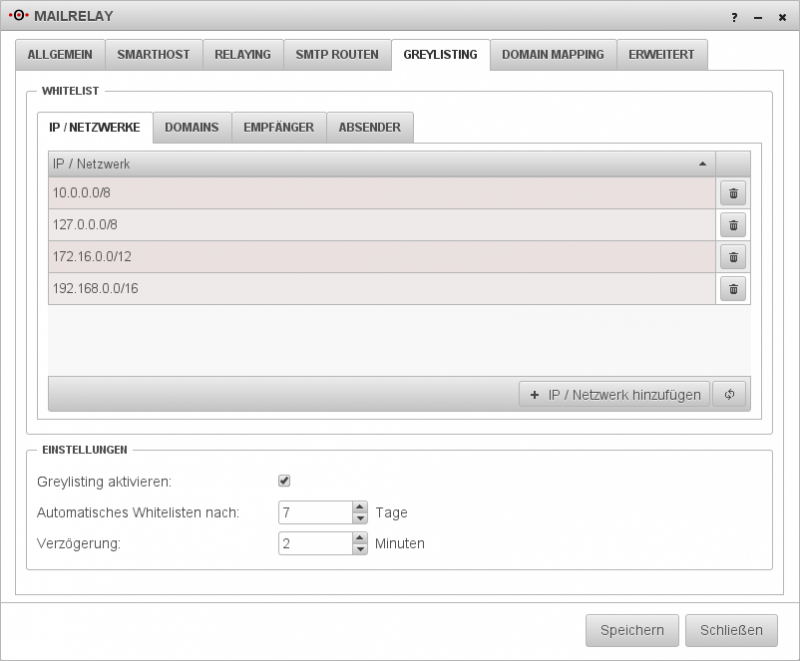Save settings with the Speichern button
Image resolution: width=800 pixels, height=661 pixels.
pyautogui.click(x=632, y=630)
